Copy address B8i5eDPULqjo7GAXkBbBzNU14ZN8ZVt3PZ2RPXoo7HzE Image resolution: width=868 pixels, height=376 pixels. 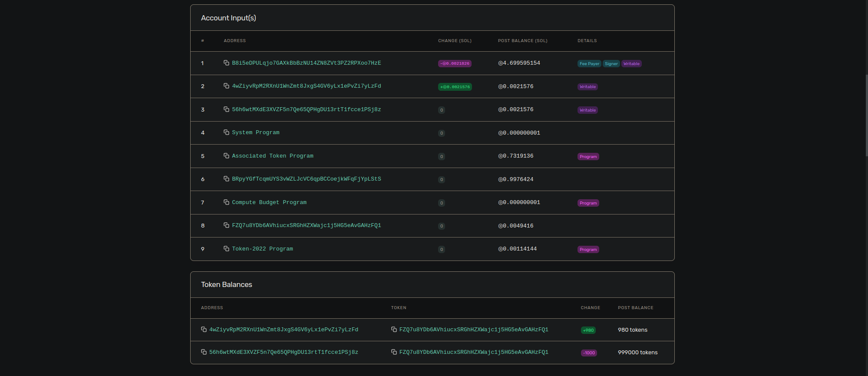point(226,63)
